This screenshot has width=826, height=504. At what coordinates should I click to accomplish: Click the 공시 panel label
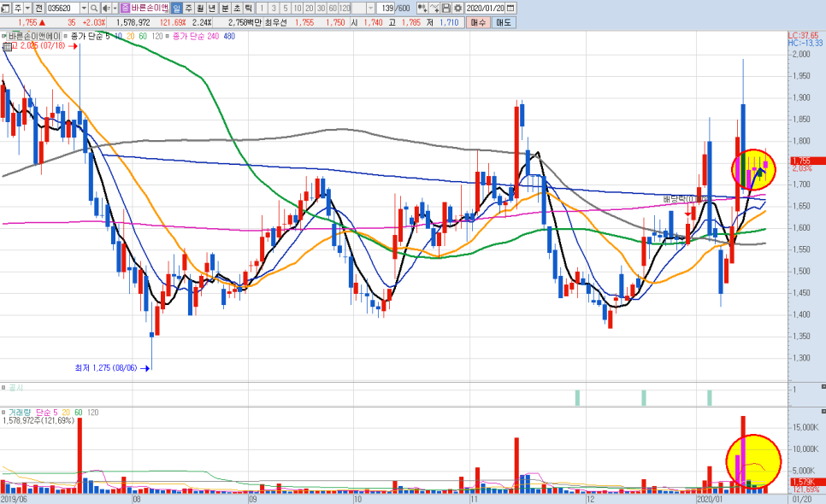coord(15,388)
